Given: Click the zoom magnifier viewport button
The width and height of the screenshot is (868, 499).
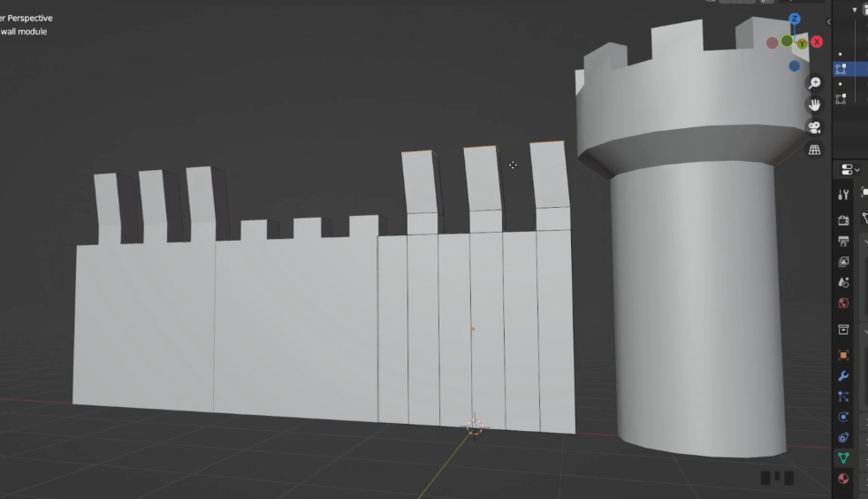Looking at the screenshot, I should click(x=814, y=82).
